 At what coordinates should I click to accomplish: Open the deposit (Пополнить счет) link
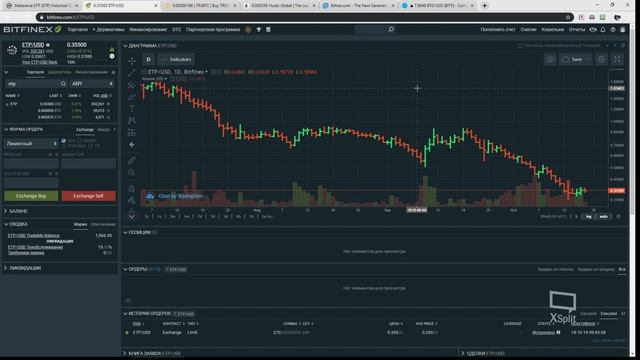(x=498, y=29)
